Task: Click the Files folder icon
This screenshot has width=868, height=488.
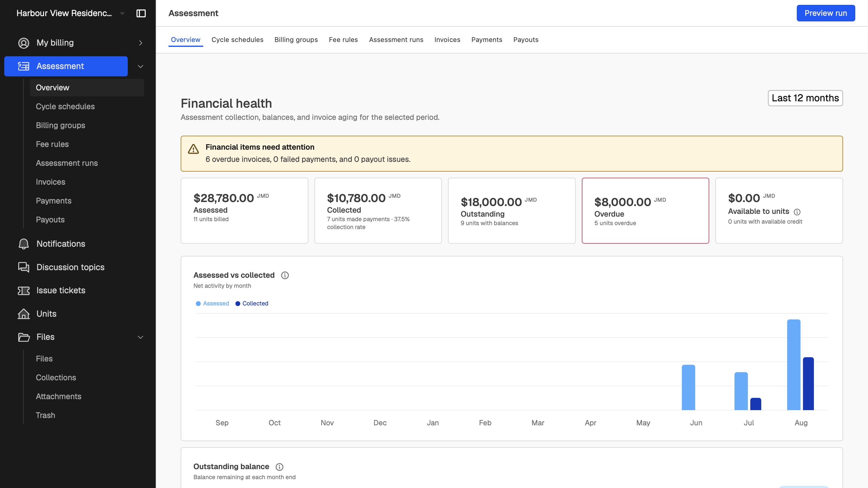Action: (24, 337)
